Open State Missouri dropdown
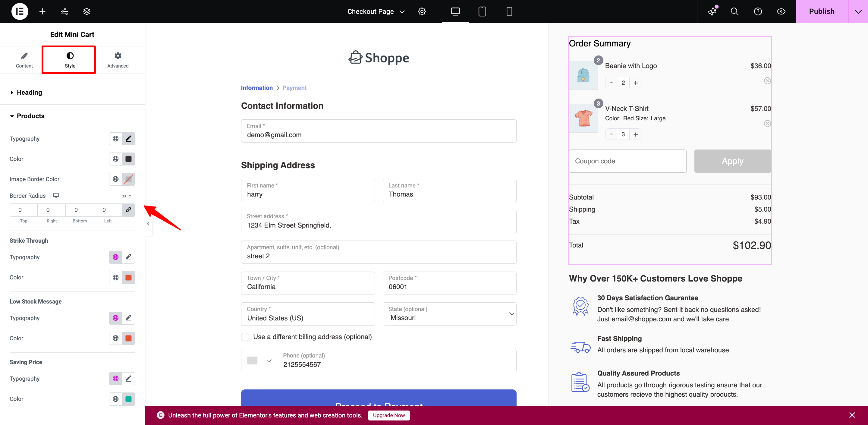 coord(449,314)
